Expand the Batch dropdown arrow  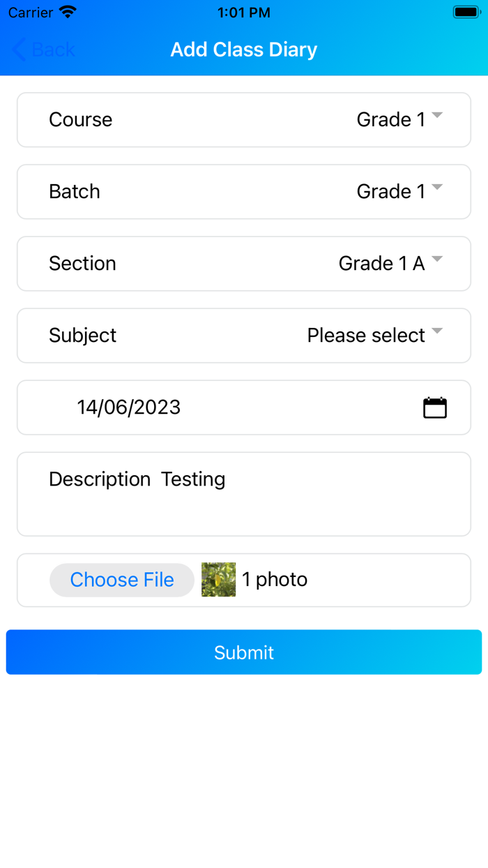tap(437, 188)
